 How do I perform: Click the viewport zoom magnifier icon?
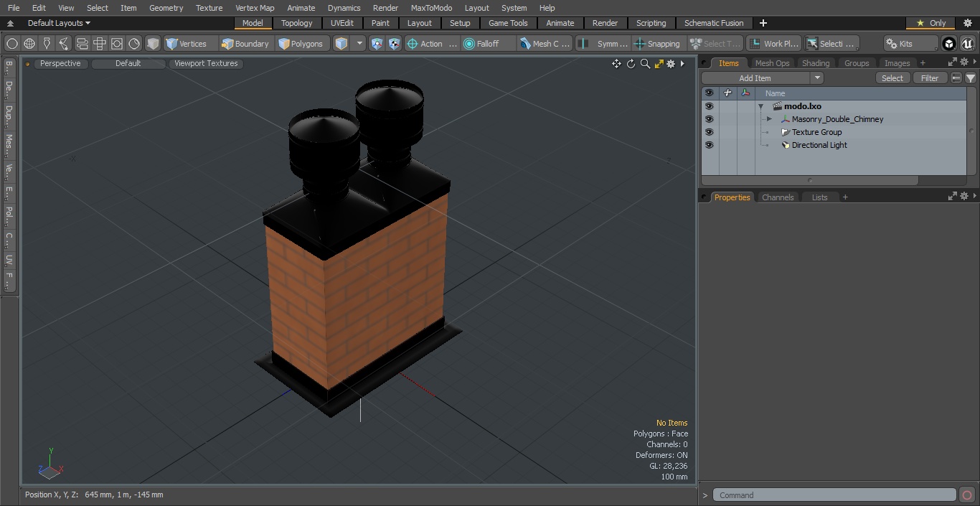pyautogui.click(x=645, y=64)
